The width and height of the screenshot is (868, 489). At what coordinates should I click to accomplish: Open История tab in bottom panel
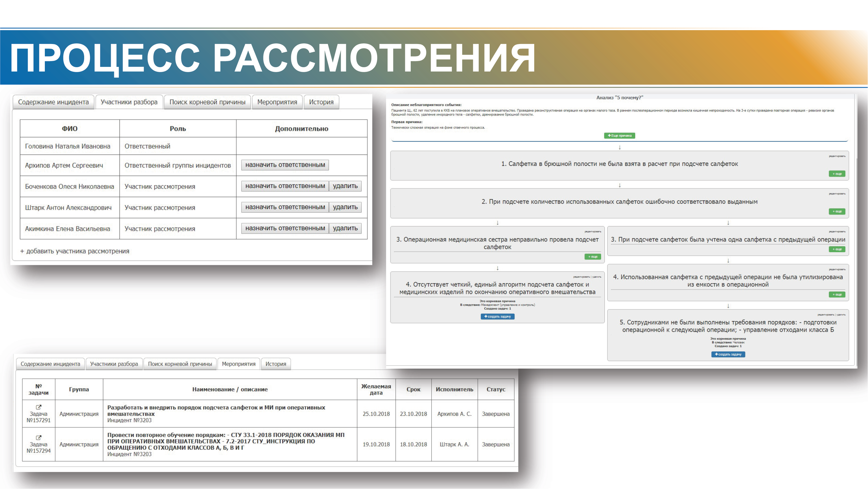276,364
